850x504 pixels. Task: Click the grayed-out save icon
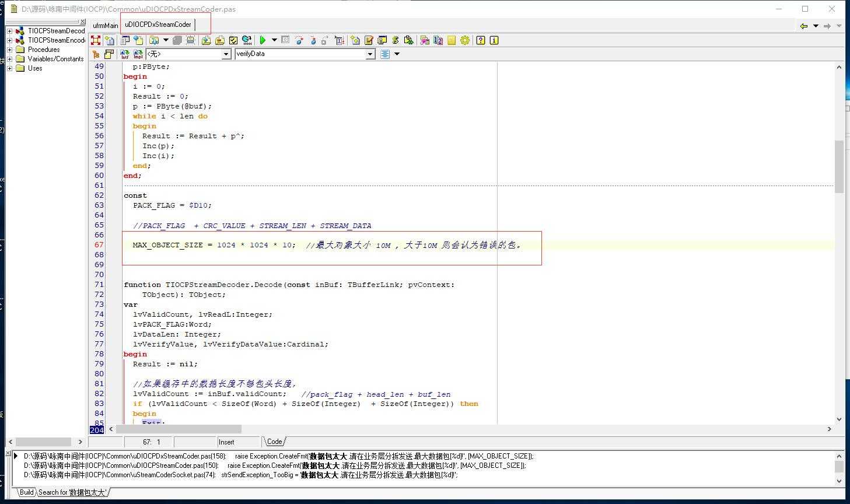(177, 40)
